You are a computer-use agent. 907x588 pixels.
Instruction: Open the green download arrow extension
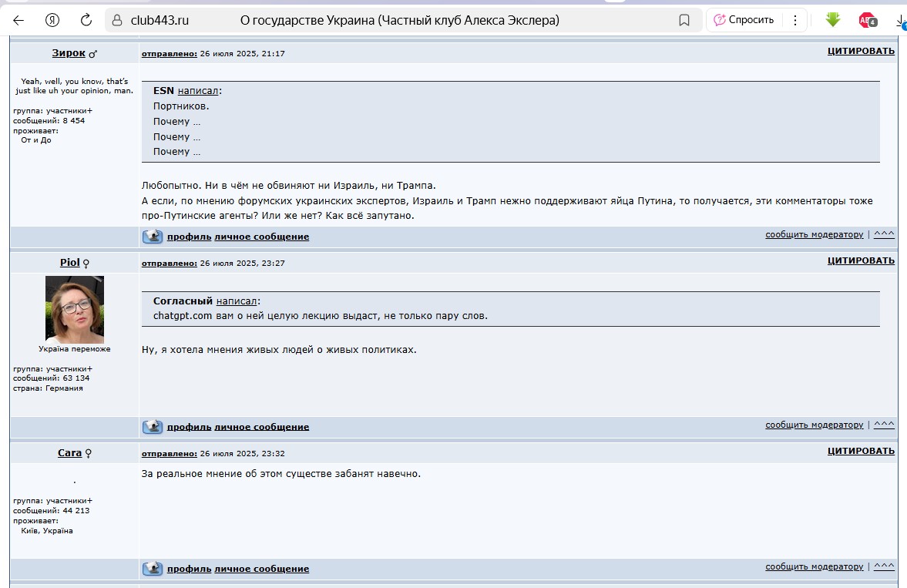(832, 20)
